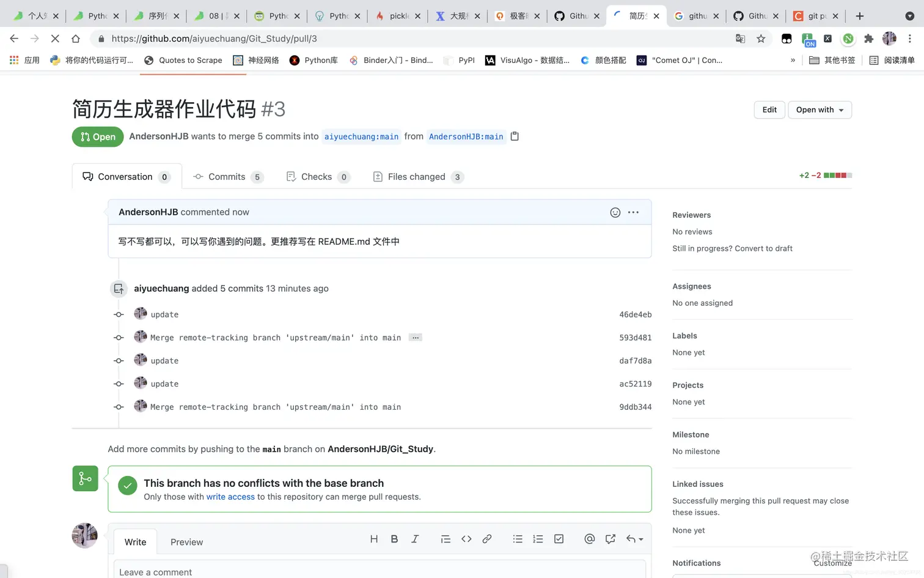Click the Milestone sidebar heading
This screenshot has width=924, height=578.
[691, 435]
